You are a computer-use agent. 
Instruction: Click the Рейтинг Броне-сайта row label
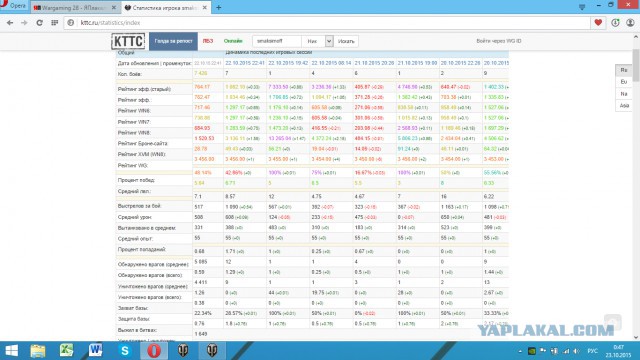point(142,144)
